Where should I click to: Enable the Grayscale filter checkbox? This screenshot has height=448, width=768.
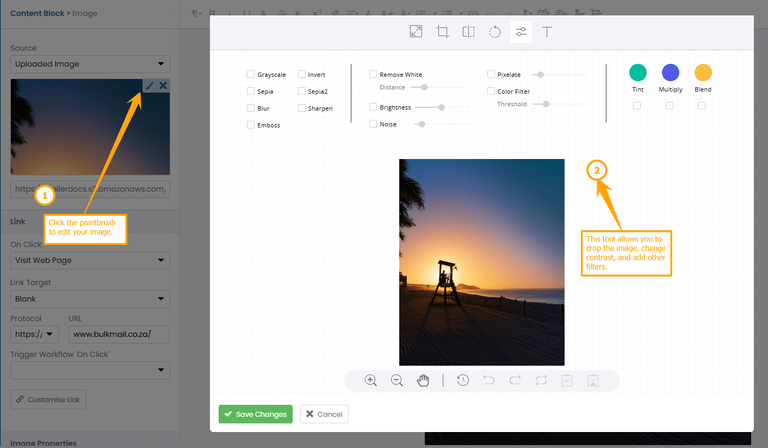click(x=251, y=74)
